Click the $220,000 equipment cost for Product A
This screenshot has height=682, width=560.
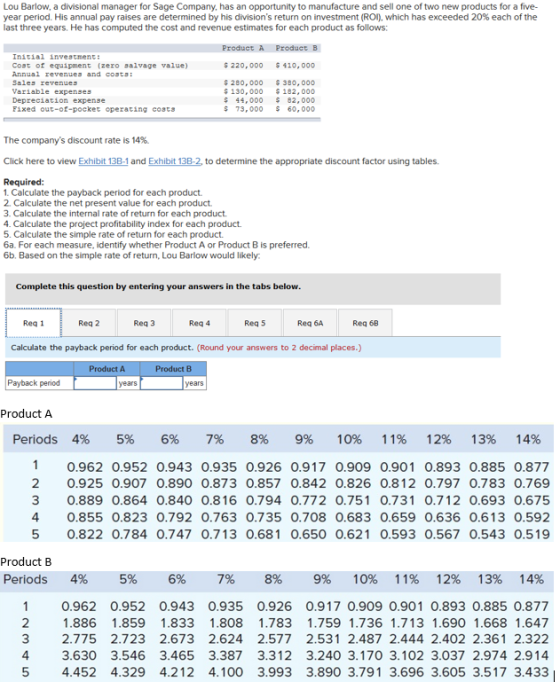(x=243, y=66)
